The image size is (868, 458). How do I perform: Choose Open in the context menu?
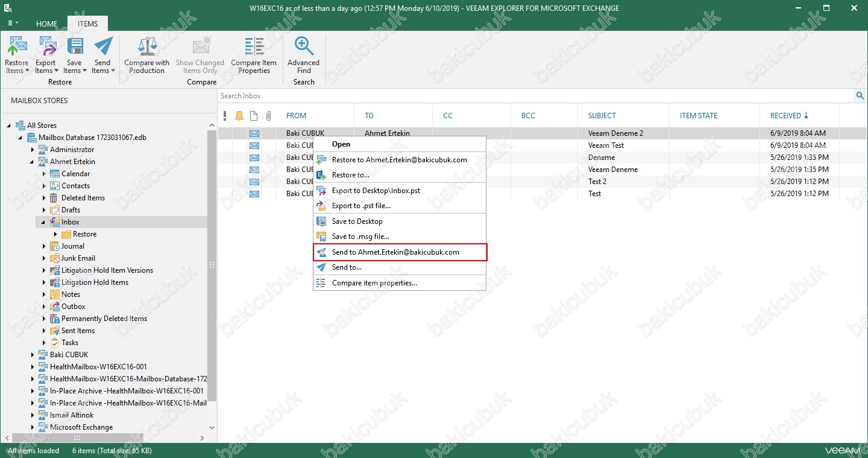[399, 144]
